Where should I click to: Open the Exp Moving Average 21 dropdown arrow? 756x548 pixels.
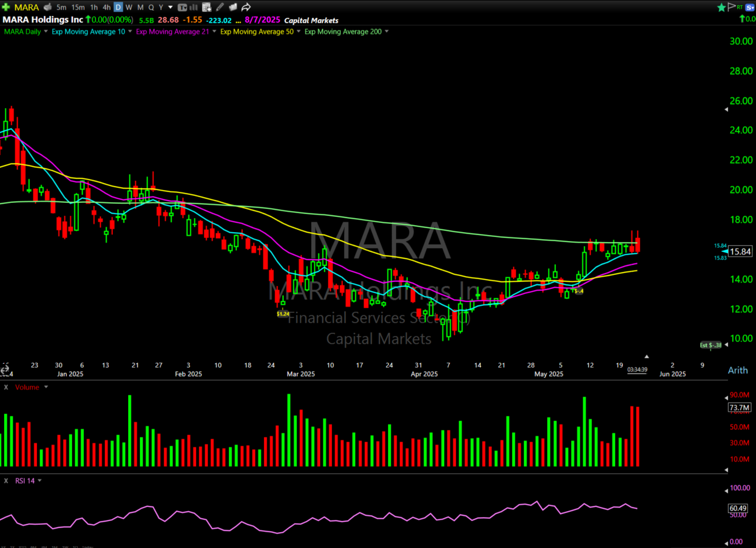pos(214,32)
